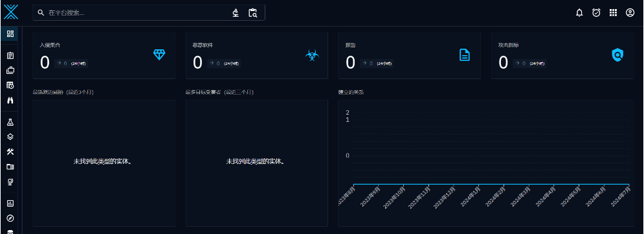
Task: Open the Dashboard grid icon in sidebar
Action: pyautogui.click(x=10, y=34)
